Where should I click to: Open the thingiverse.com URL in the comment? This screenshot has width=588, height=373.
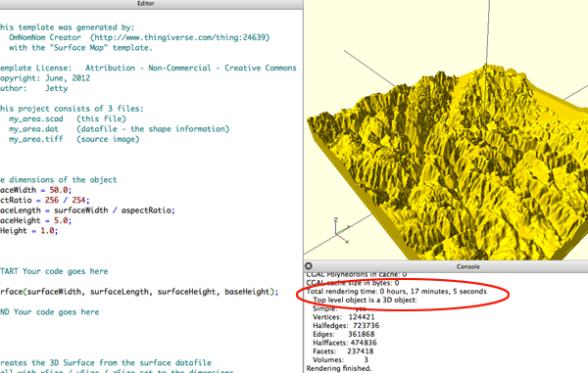(x=179, y=37)
